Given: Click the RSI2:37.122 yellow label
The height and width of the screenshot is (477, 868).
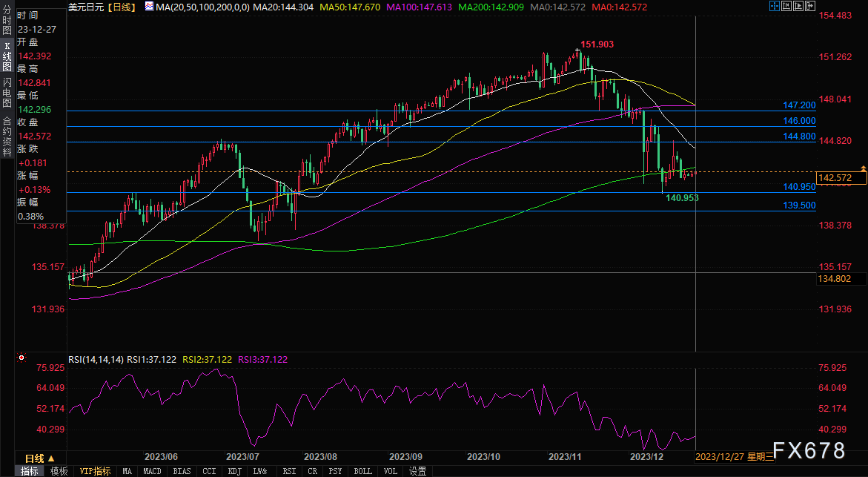Looking at the screenshot, I should point(208,360).
